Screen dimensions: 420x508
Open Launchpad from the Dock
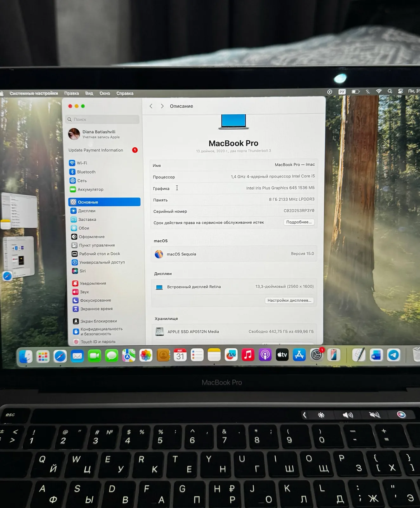coord(43,356)
